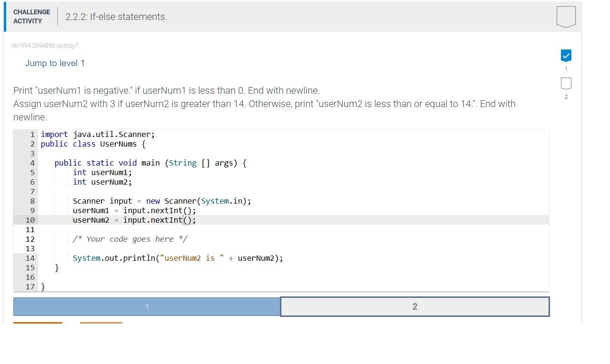The height and width of the screenshot is (364, 610).
Task: Click the CHALLENGE ACTIVITY label icon area
Action: [x=31, y=17]
